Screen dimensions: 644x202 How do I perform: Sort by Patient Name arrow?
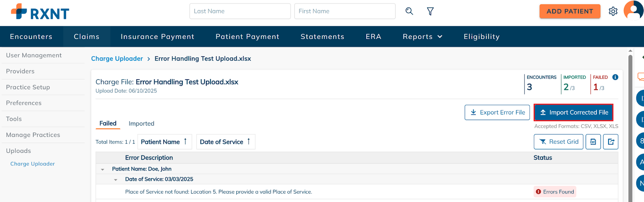(x=185, y=141)
